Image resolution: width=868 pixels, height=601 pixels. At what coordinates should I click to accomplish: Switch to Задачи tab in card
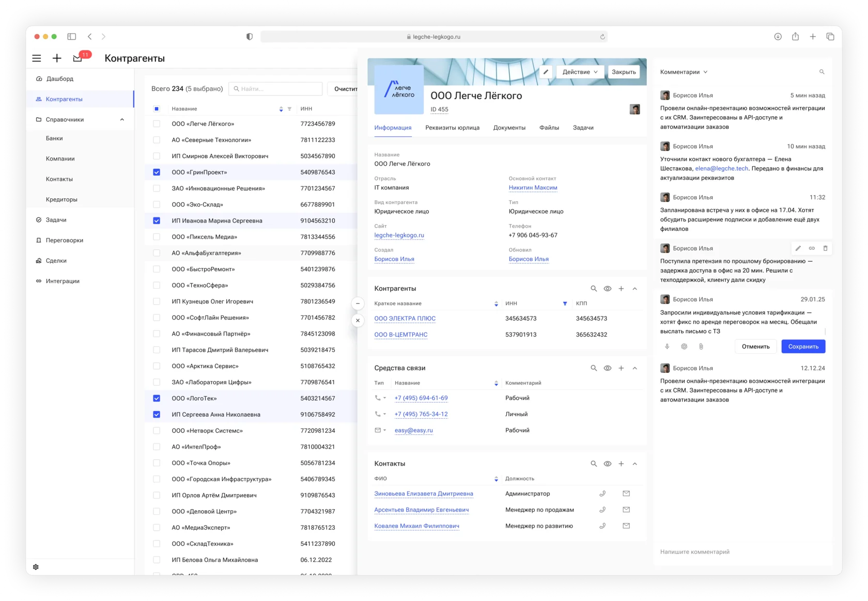tap(583, 128)
